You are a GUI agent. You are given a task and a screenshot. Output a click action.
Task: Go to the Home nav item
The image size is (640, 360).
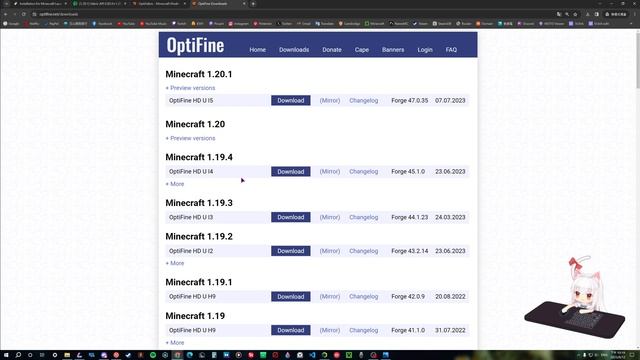[x=258, y=50]
